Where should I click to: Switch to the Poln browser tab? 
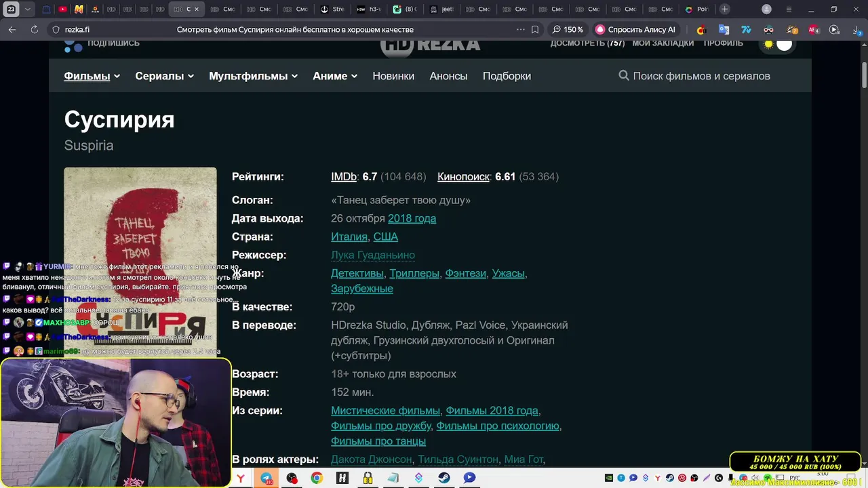tap(697, 9)
